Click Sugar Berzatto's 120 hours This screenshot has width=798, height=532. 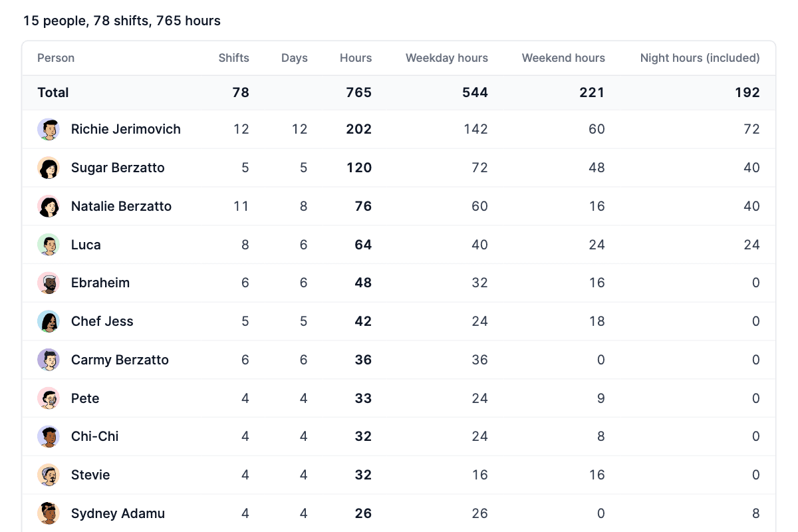tap(359, 168)
